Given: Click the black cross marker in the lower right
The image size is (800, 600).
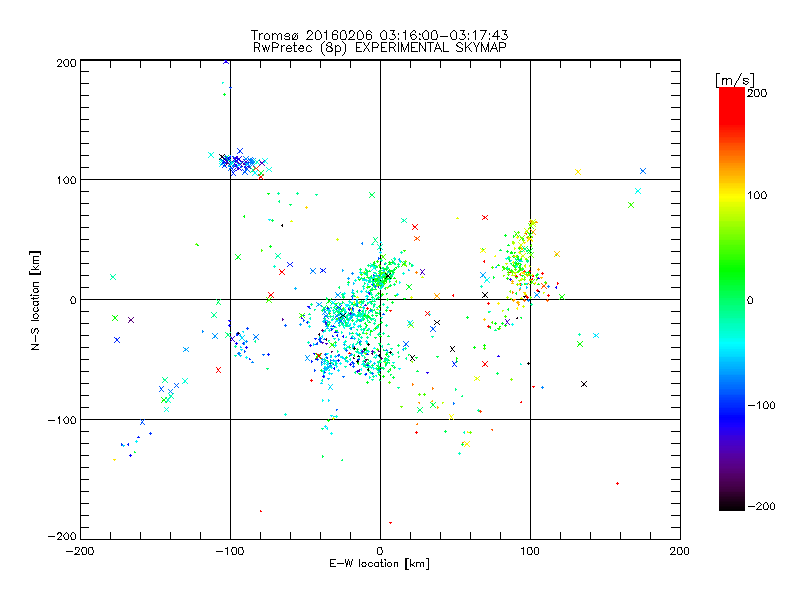Looking at the screenshot, I should point(584,384).
